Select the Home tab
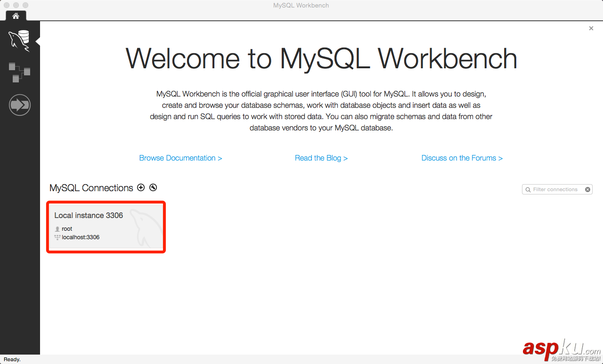 16,16
